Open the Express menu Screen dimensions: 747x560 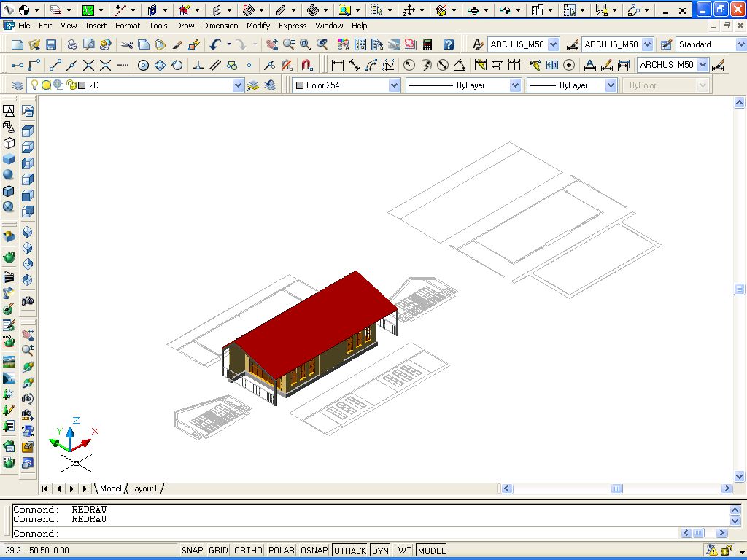click(x=293, y=26)
